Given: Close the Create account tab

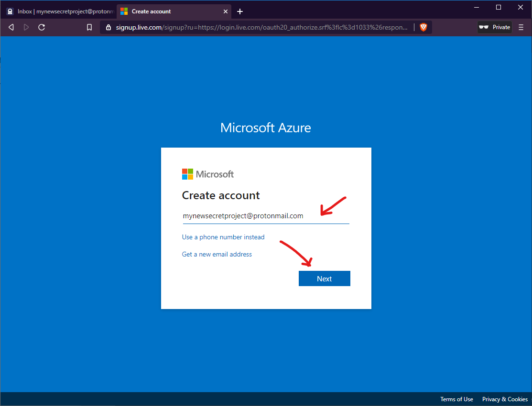Looking at the screenshot, I should tap(225, 11).
